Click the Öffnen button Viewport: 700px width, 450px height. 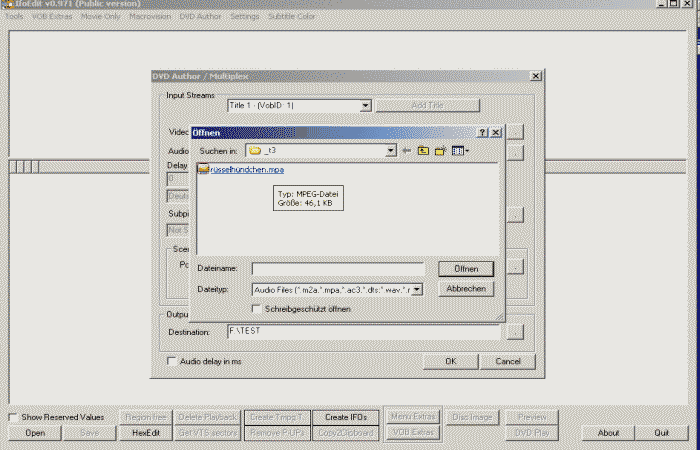(465, 269)
